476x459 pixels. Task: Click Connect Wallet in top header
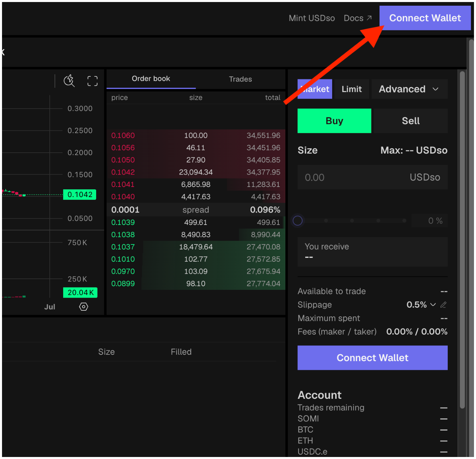425,18
